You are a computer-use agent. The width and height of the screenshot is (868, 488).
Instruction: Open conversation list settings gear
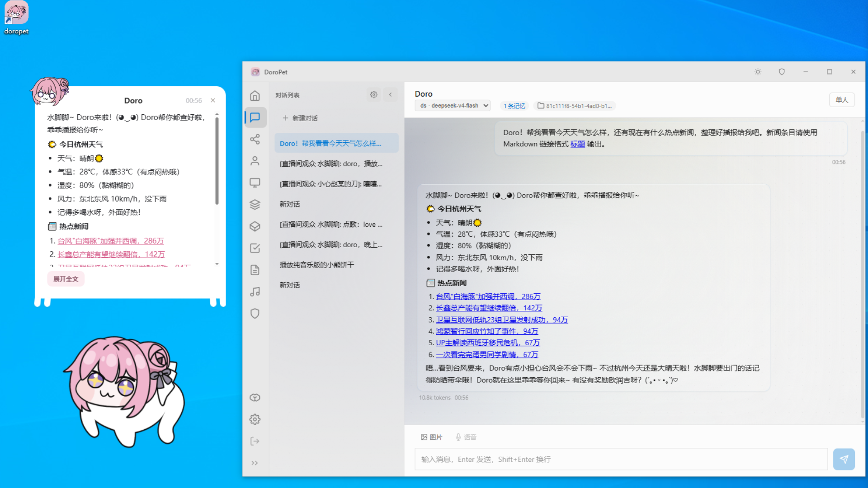click(373, 95)
